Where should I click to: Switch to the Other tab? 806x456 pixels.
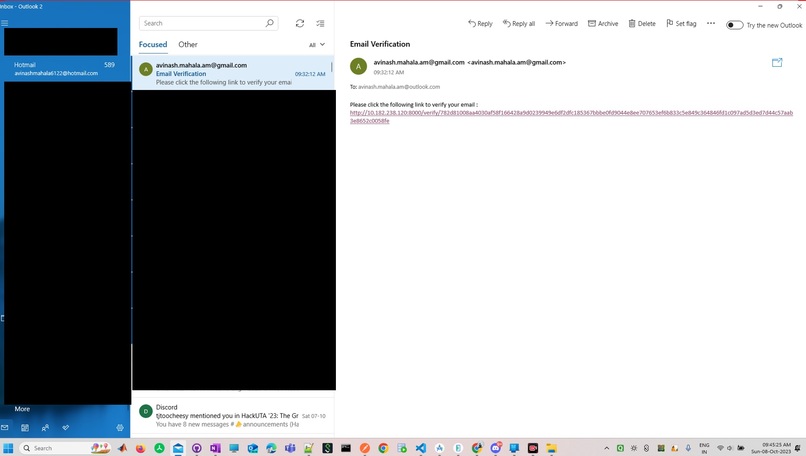[188, 45]
